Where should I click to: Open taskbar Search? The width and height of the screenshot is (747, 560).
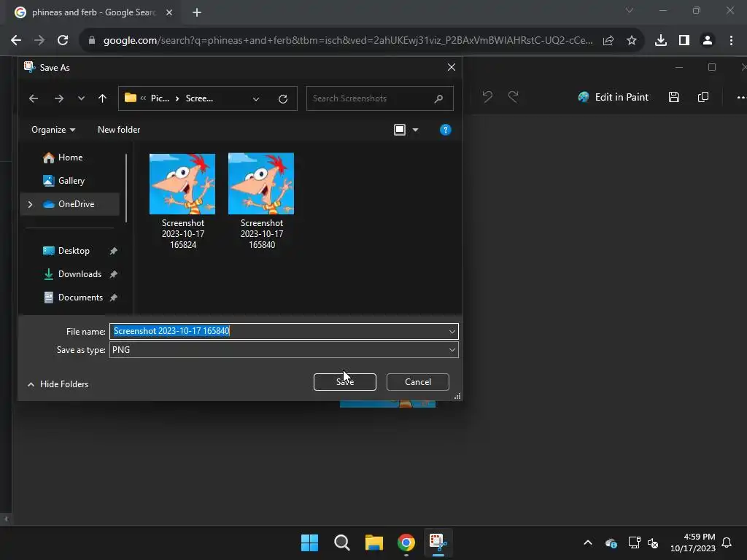point(341,542)
